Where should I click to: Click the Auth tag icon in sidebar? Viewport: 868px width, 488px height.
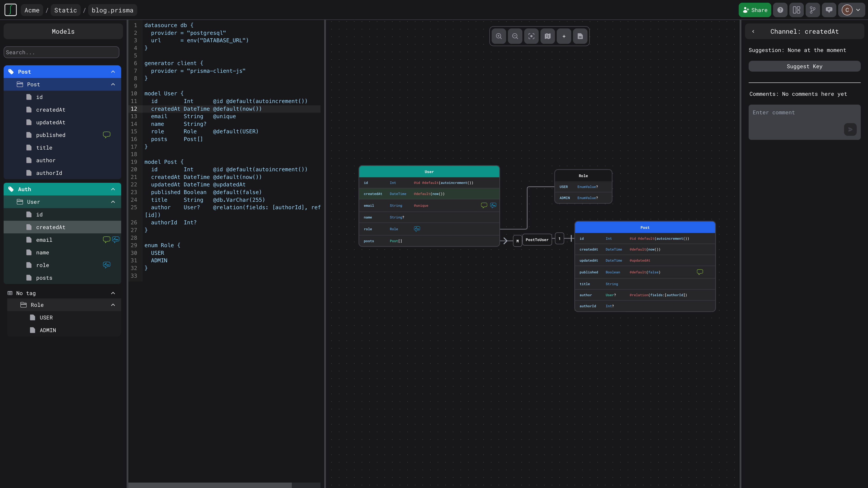point(11,189)
